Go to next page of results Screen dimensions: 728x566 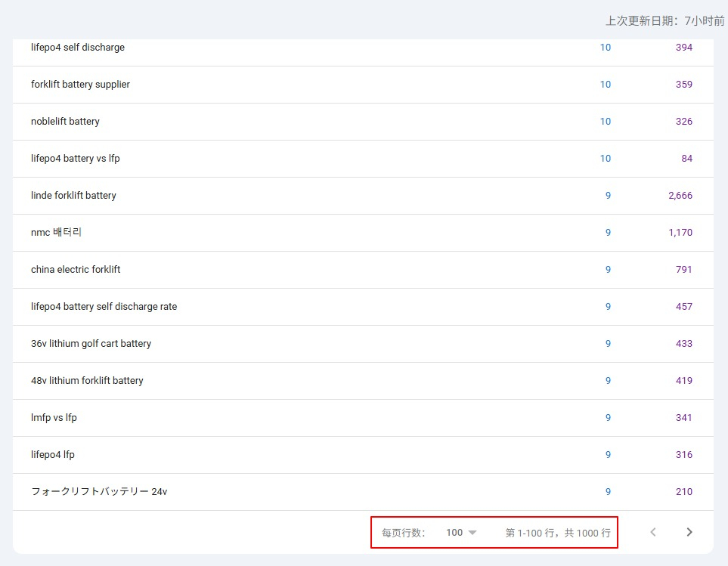coord(689,532)
